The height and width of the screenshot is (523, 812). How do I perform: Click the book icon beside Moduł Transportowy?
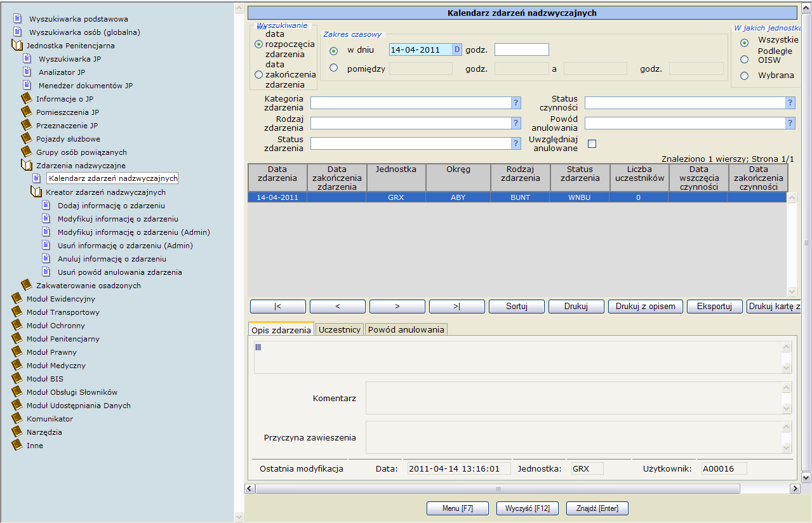point(17,312)
